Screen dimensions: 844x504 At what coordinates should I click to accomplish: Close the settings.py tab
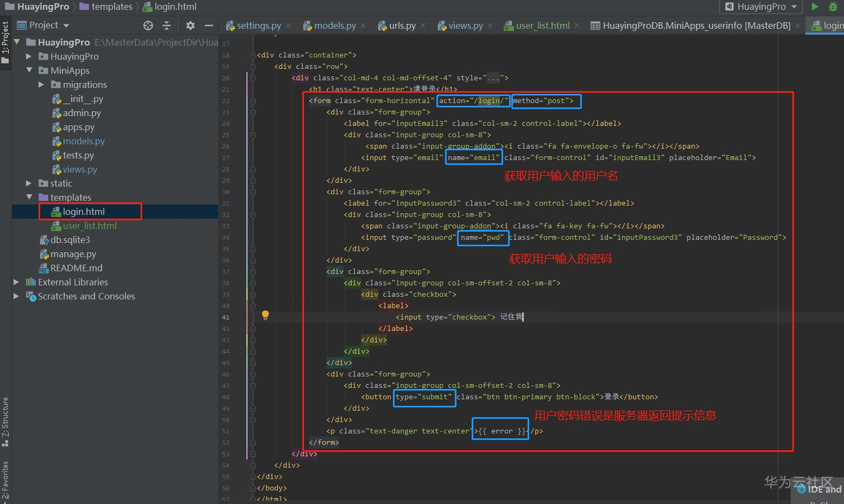(288, 25)
